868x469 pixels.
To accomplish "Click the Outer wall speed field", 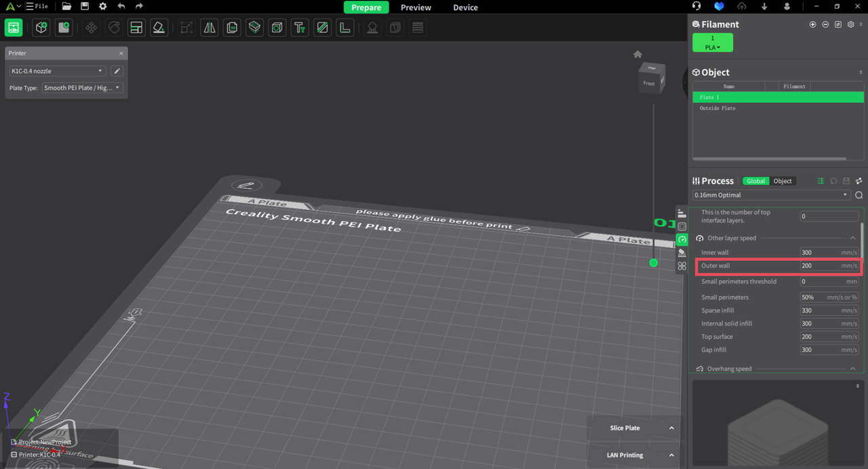I will (x=829, y=266).
